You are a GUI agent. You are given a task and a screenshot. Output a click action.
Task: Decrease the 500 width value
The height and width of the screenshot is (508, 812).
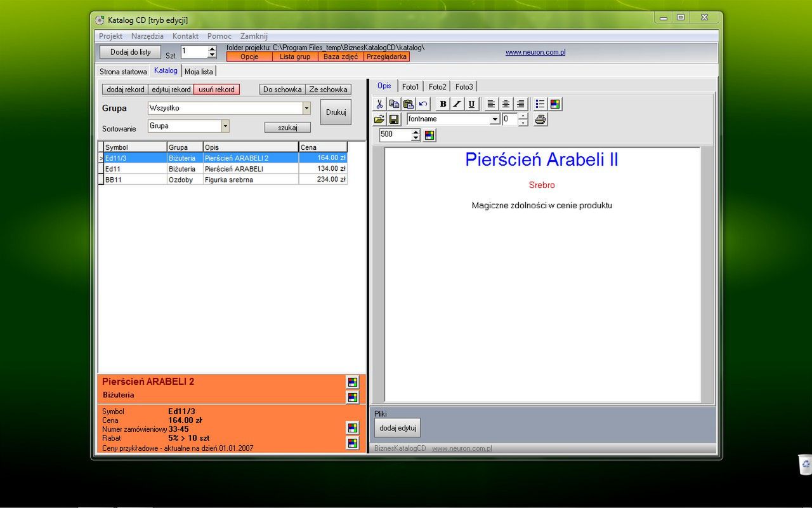click(416, 138)
